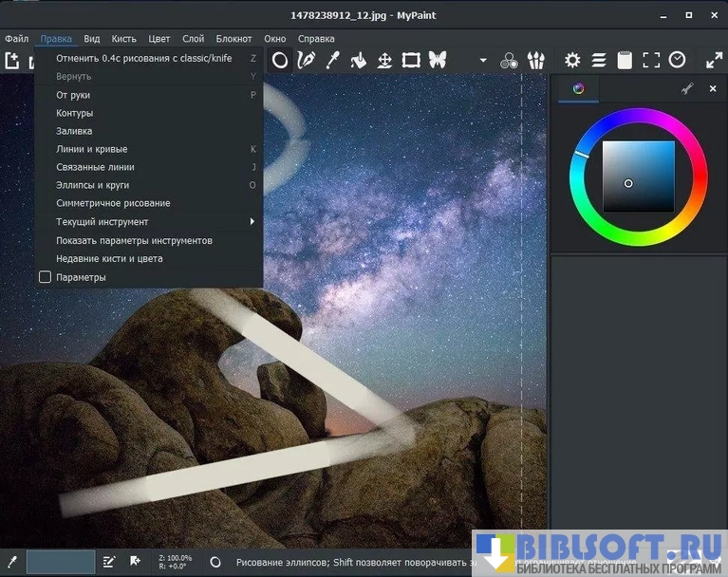Click the butterfly symmetry tool icon
728x577 pixels.
[438, 60]
